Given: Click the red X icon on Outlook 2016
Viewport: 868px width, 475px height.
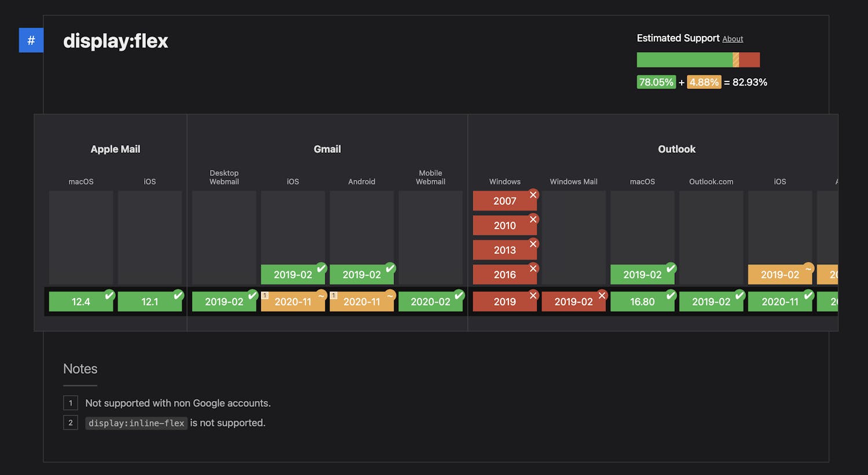Looking at the screenshot, I should click(534, 268).
